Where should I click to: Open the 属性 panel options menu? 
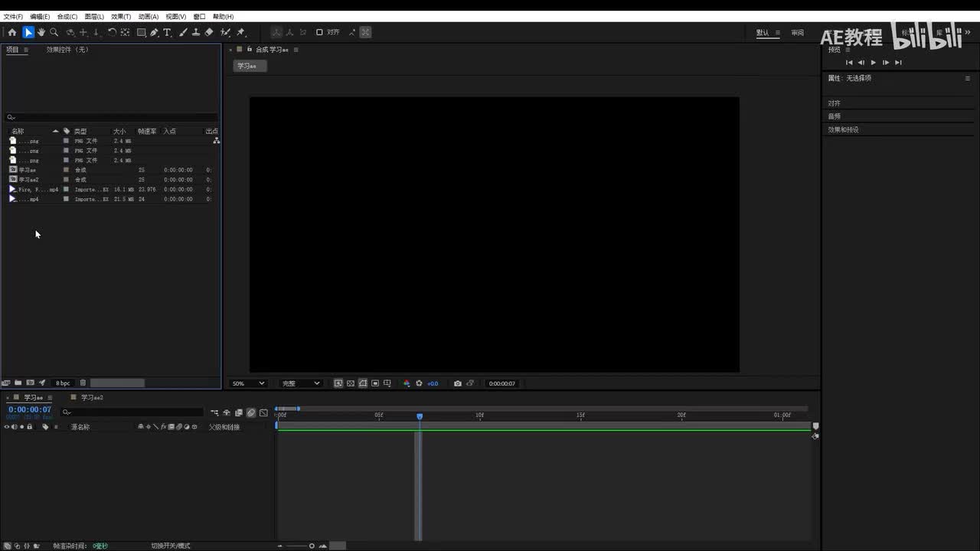point(967,78)
